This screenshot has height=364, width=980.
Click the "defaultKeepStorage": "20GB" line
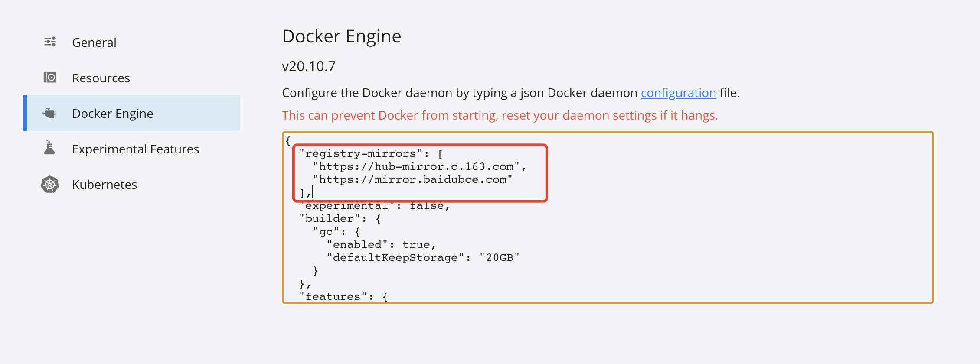pyautogui.click(x=423, y=258)
